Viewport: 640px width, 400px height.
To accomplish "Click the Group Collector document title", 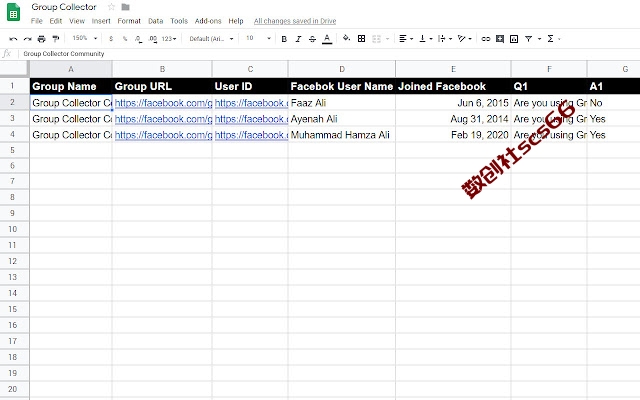I will pos(64,7).
